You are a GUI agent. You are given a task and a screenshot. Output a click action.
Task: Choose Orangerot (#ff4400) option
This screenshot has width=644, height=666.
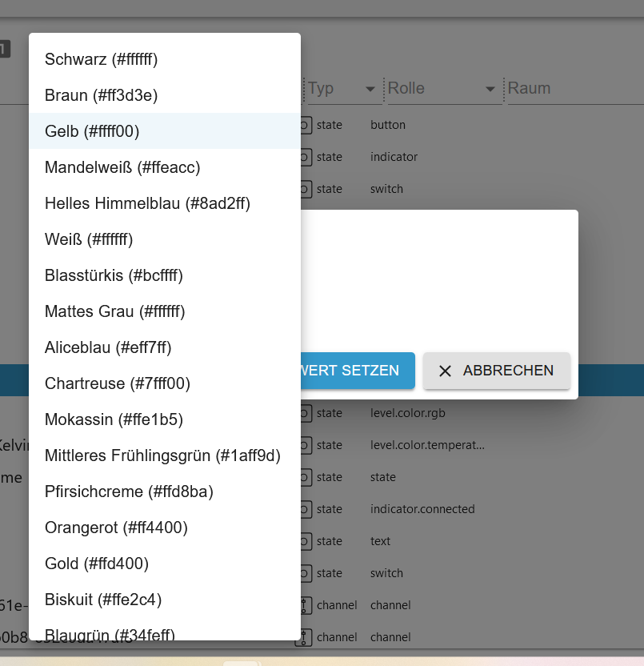pyautogui.click(x=117, y=528)
